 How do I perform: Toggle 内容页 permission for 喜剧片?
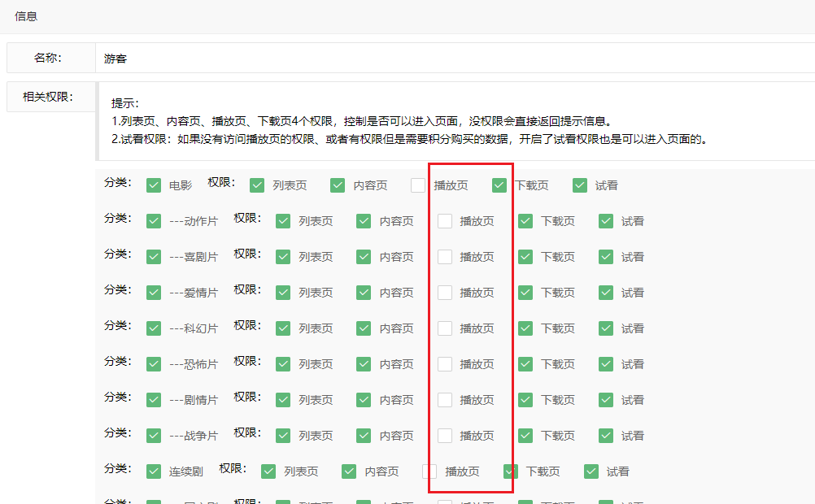[x=364, y=257]
